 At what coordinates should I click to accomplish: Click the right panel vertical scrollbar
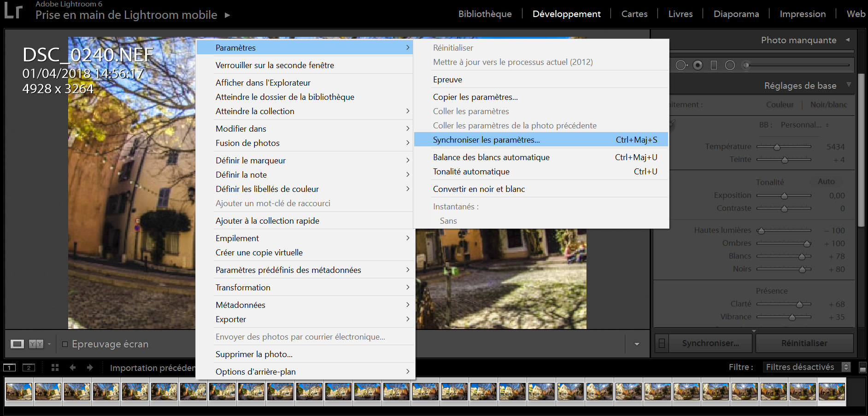(x=861, y=150)
